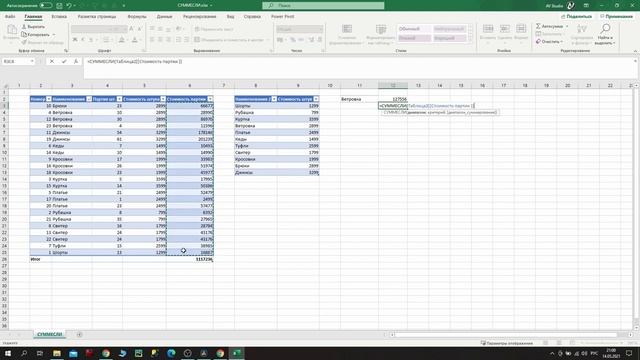Viewport: 640px width, 360px height.
Task: Click the Примечания (Comments) button
Action: point(616,16)
